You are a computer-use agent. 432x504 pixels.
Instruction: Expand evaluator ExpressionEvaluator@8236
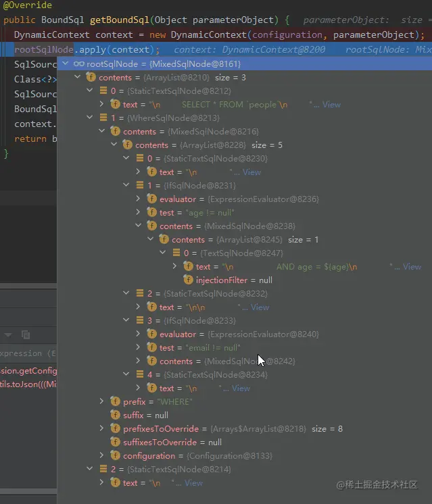[x=139, y=199]
